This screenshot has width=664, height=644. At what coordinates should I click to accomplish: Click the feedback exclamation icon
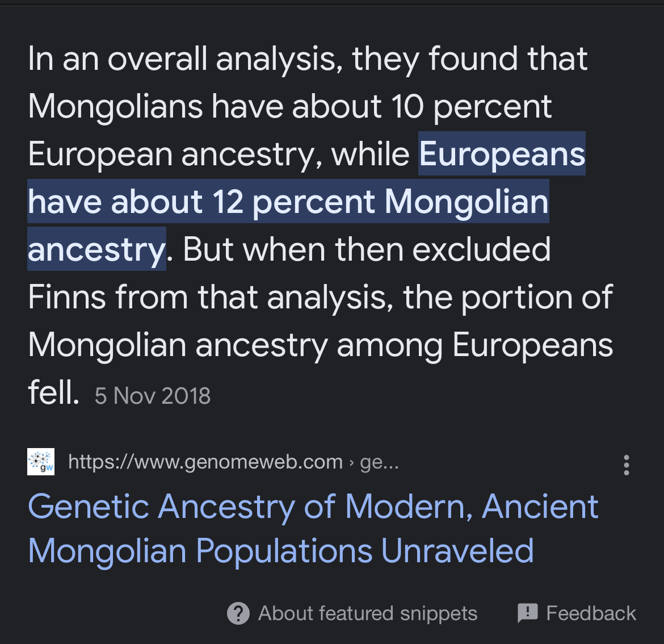coord(528,613)
